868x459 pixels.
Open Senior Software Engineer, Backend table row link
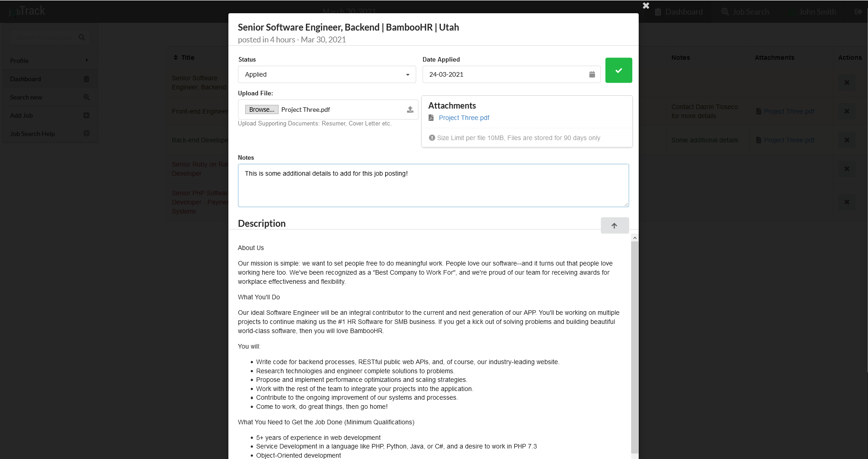pyautogui.click(x=199, y=83)
